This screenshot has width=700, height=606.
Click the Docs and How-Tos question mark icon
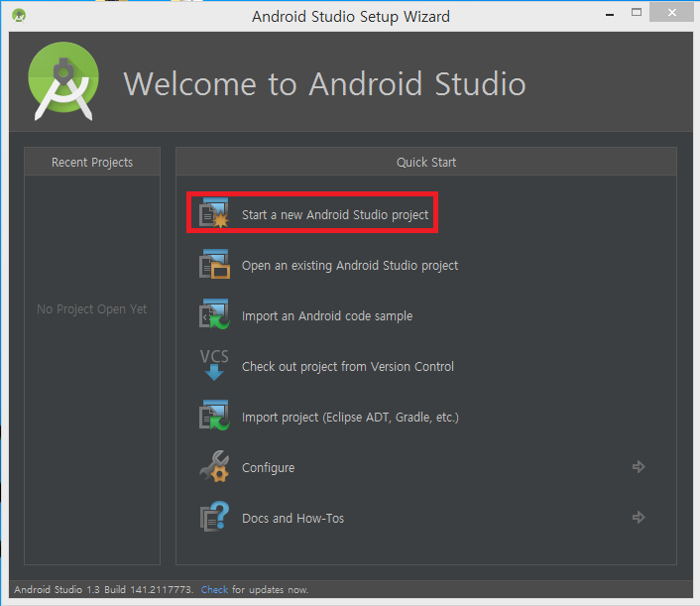click(214, 517)
